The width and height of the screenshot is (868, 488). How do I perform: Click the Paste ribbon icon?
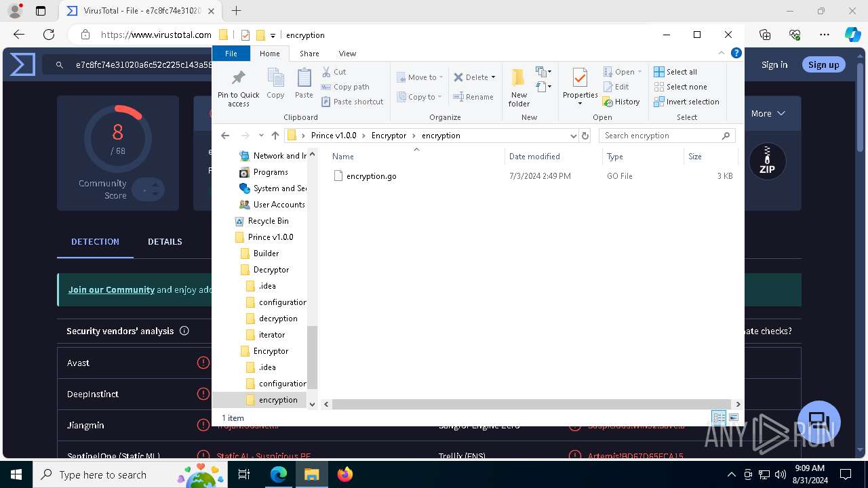(x=304, y=84)
